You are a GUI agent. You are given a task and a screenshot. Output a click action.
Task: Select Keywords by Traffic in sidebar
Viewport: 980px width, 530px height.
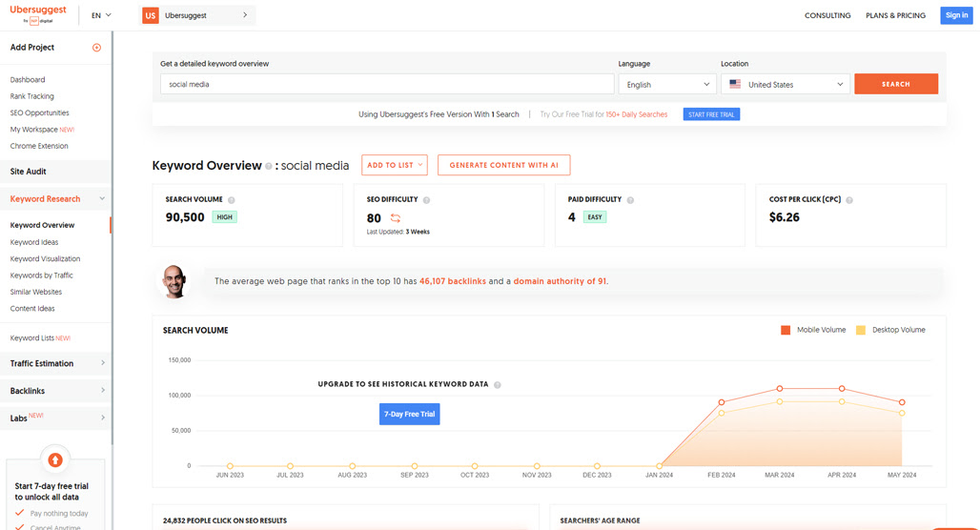[x=41, y=275]
